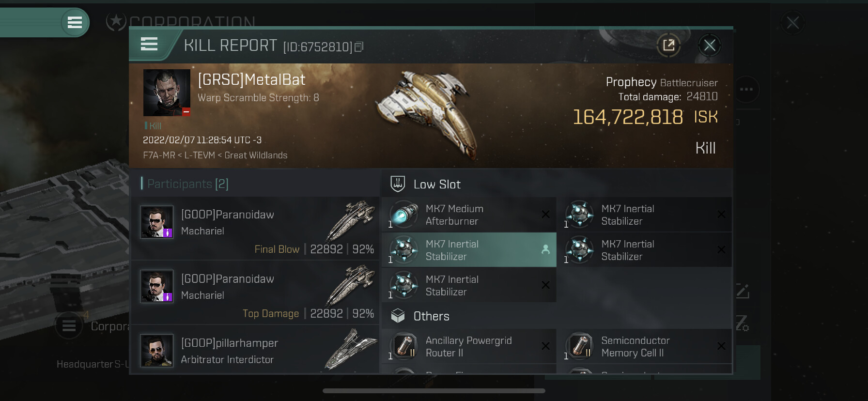
Task: Tap the Low Slot shield icon
Action: point(398,184)
